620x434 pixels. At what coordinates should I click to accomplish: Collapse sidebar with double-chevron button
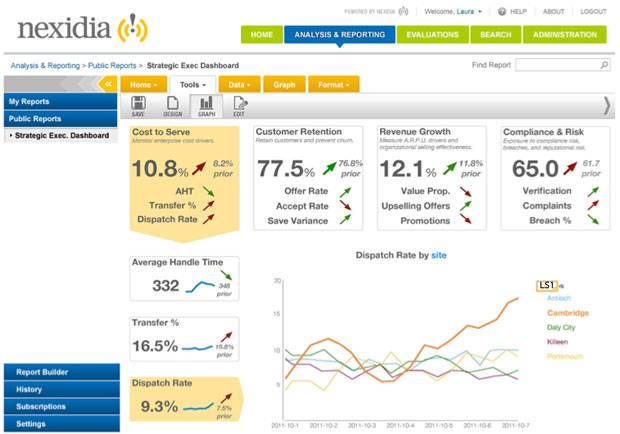point(108,84)
